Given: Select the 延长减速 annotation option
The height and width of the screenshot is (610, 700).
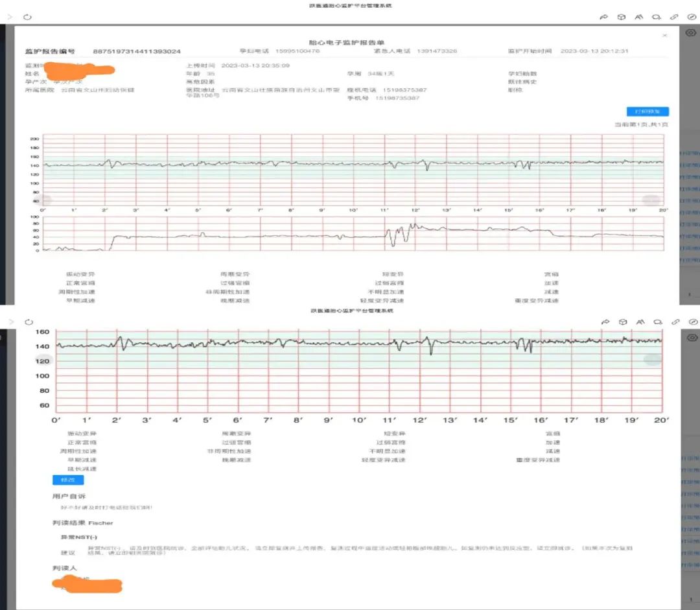Looking at the screenshot, I should (82, 469).
